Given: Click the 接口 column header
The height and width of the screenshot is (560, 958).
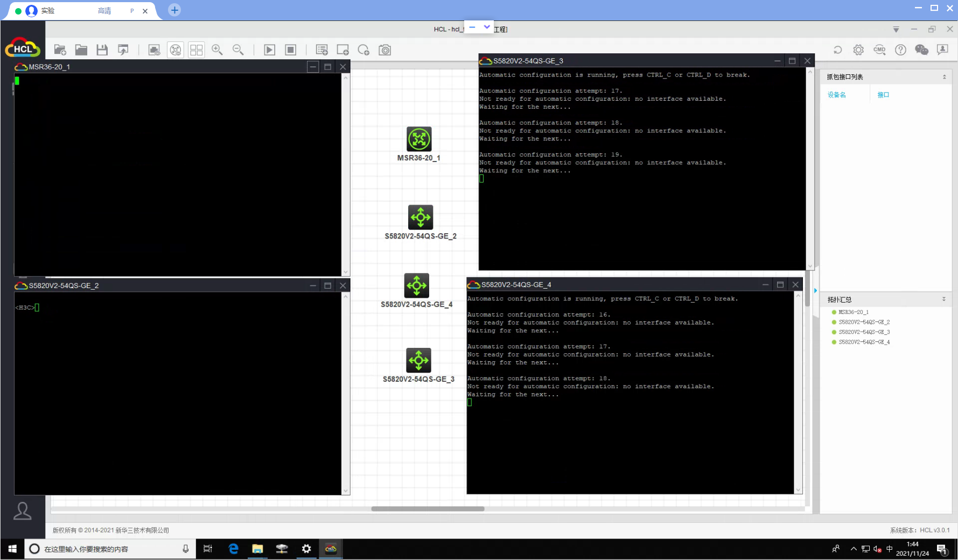Looking at the screenshot, I should click(883, 95).
